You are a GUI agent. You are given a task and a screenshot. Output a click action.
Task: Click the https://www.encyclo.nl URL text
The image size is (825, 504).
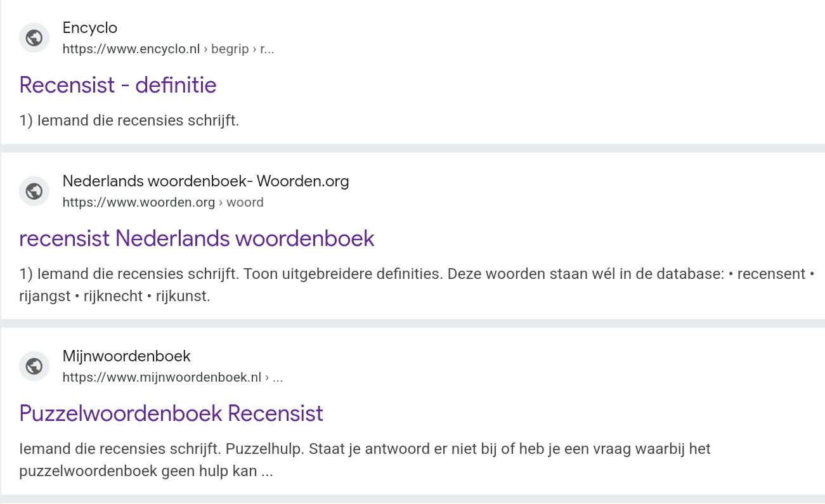pos(131,49)
